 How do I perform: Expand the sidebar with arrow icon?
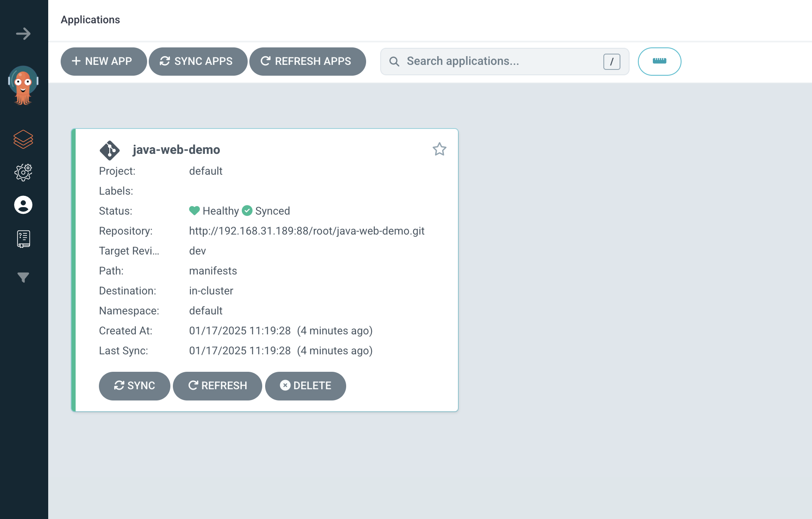click(x=23, y=33)
